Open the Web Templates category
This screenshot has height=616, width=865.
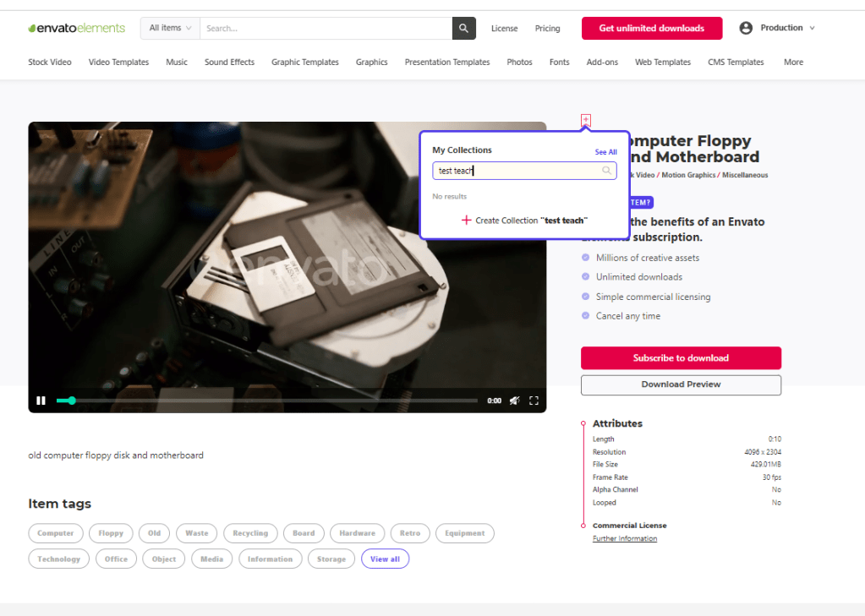(663, 63)
